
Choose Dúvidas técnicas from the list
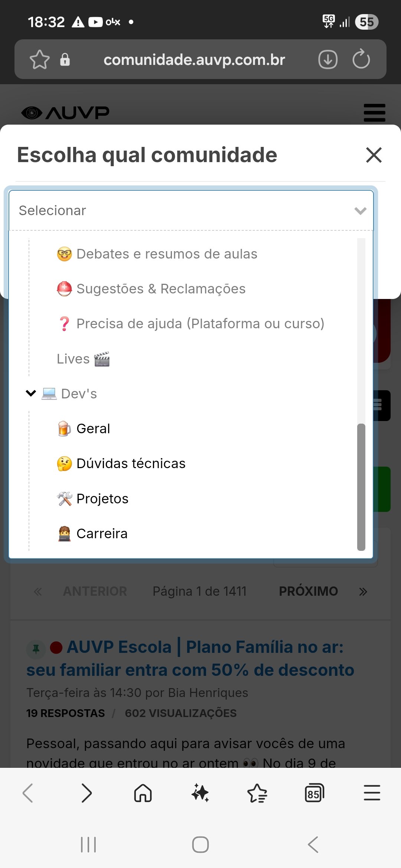131,464
